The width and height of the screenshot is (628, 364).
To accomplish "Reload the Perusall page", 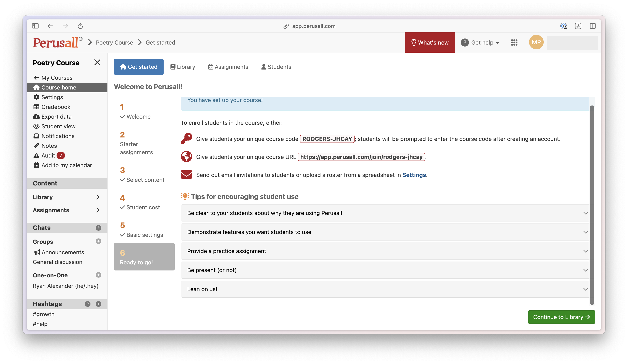I will (x=80, y=26).
